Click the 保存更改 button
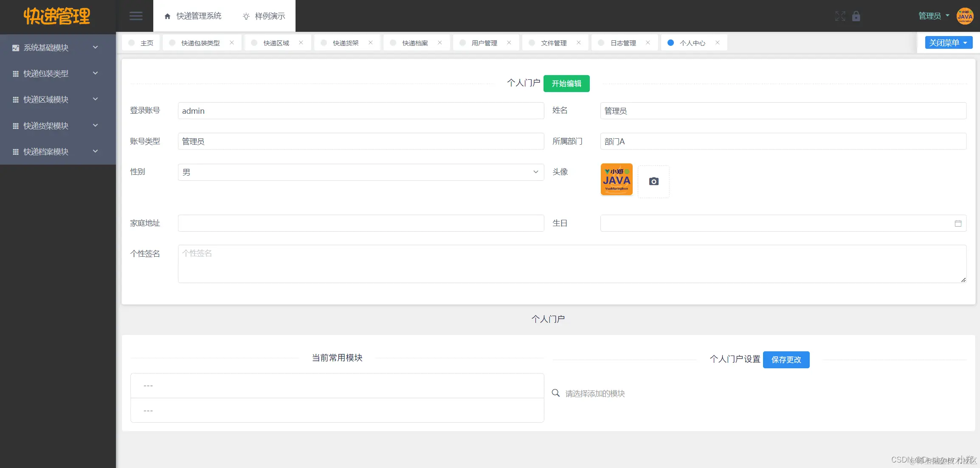The height and width of the screenshot is (468, 980). click(x=786, y=359)
